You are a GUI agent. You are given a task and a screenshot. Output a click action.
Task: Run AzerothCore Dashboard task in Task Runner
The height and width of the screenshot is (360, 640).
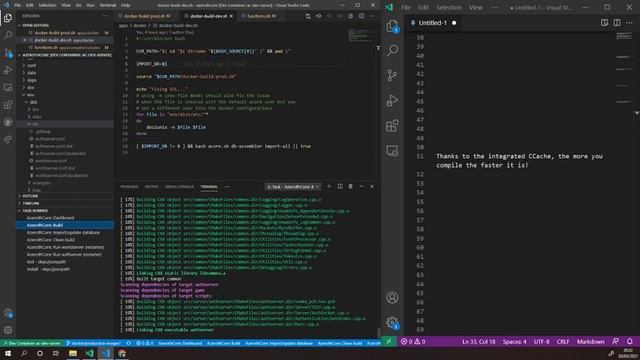click(x=65, y=218)
